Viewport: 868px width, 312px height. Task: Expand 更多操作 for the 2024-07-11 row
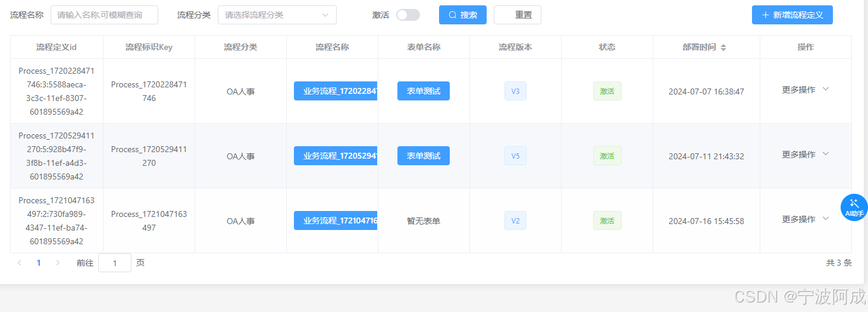pos(806,155)
